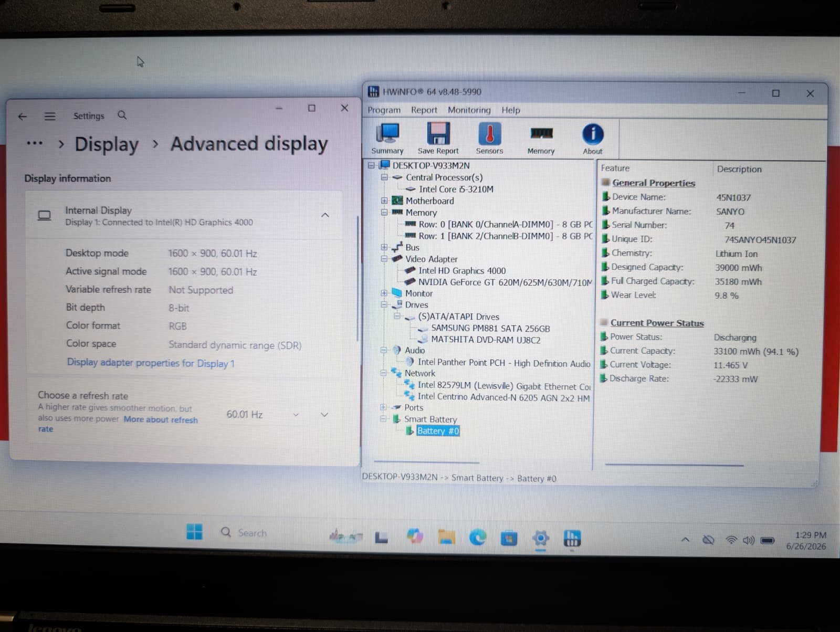Select memory Row: 1 BANK 2 entry
Screen dimensions: 840x632
coord(505,236)
